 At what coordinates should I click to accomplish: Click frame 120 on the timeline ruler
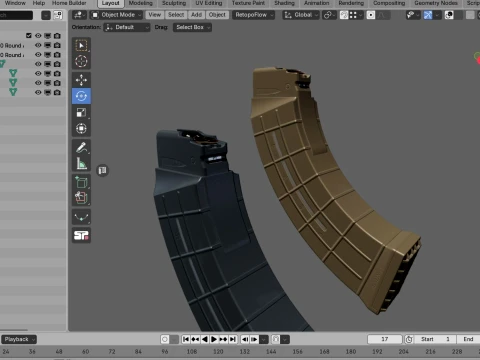tap(218, 352)
